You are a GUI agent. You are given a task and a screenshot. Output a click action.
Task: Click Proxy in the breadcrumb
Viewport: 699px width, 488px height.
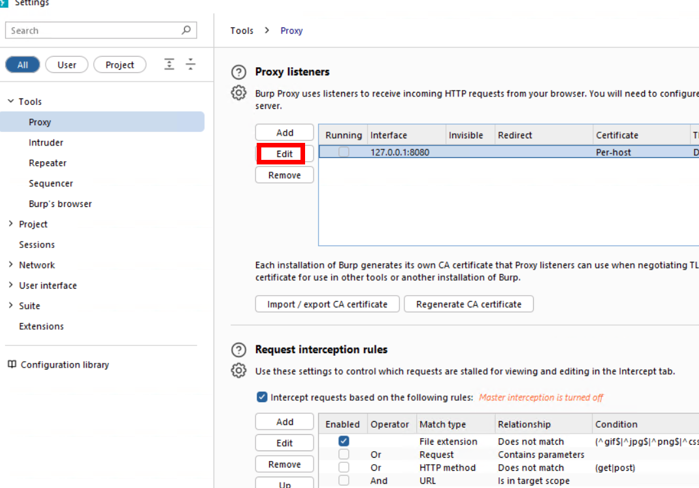[292, 30]
